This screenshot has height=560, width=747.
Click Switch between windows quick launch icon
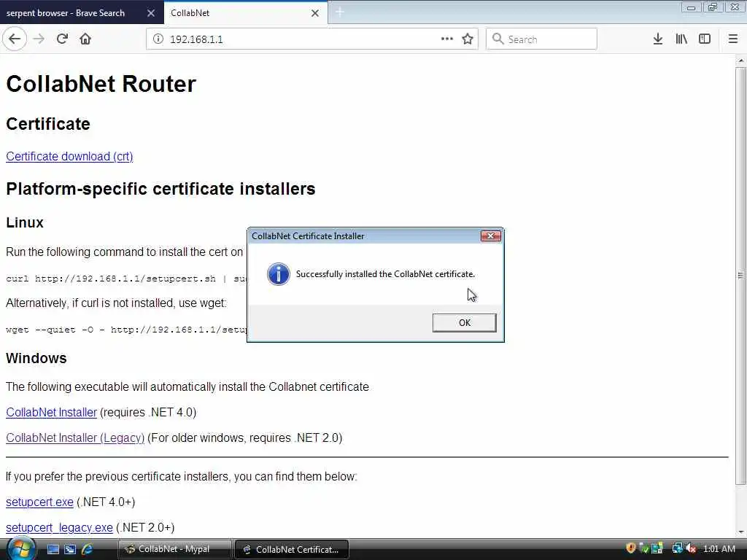pyautogui.click(x=70, y=549)
